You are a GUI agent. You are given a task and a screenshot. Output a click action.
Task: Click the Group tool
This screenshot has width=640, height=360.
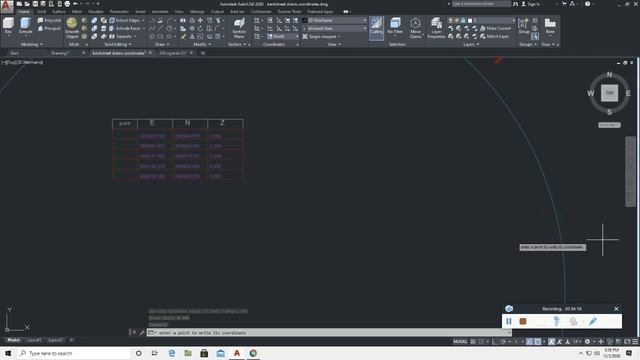(524, 26)
